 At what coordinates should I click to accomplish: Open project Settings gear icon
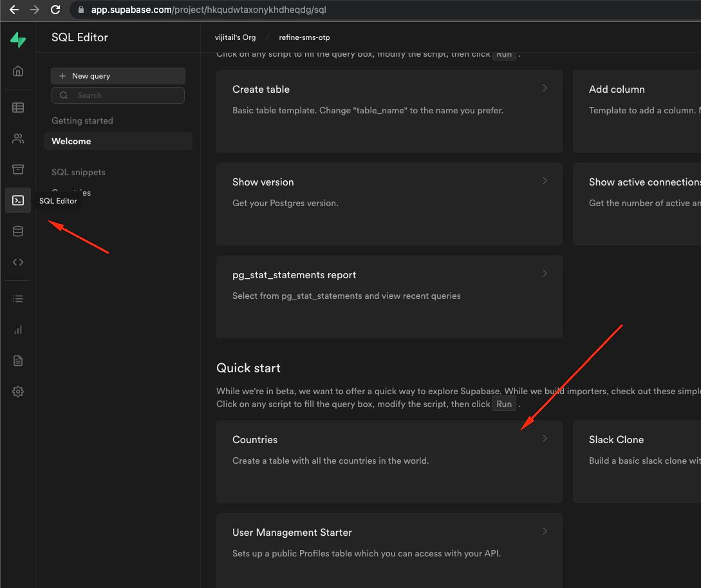18,392
